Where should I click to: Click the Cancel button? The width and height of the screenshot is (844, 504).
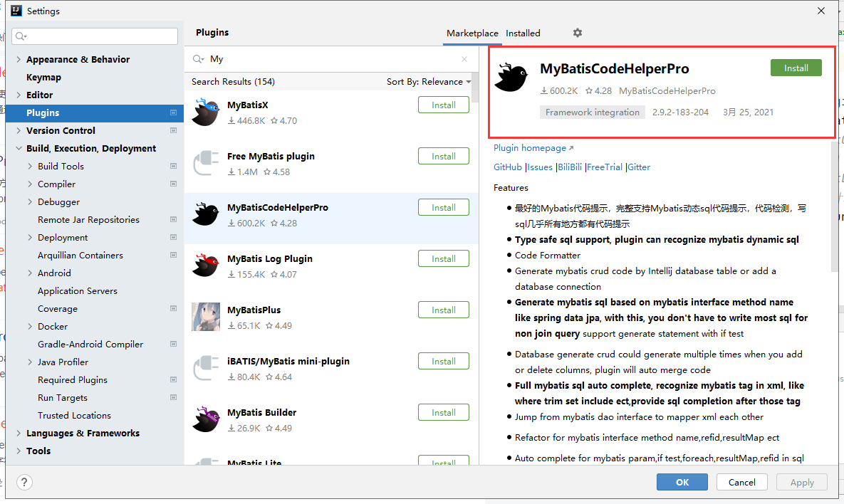point(741,482)
